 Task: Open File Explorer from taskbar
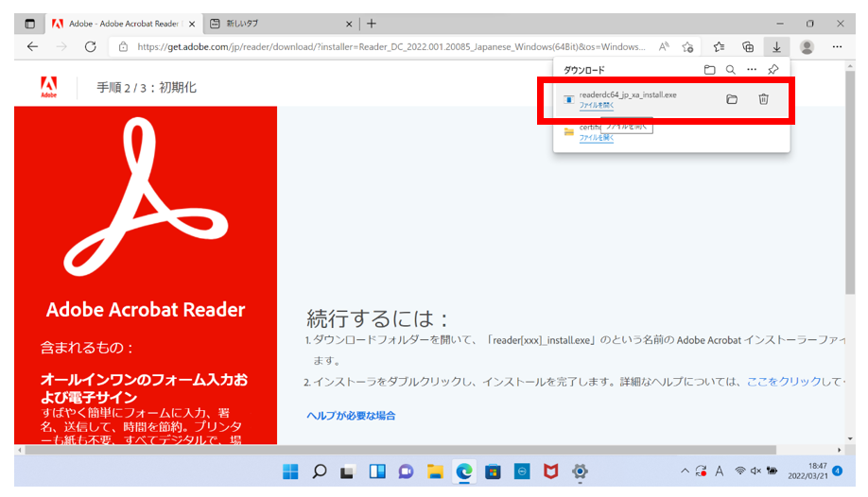(435, 471)
